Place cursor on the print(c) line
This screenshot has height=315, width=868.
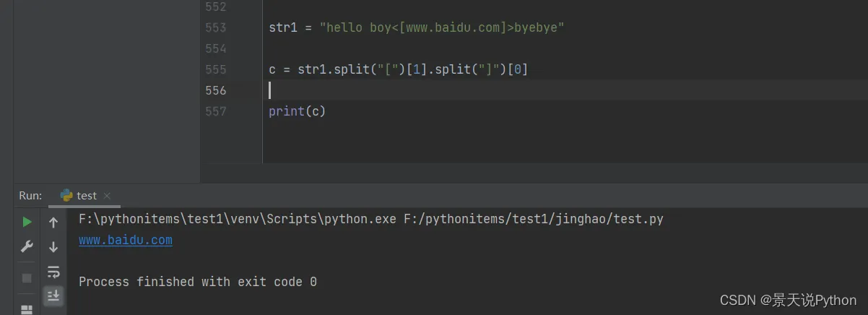pyautogui.click(x=298, y=111)
